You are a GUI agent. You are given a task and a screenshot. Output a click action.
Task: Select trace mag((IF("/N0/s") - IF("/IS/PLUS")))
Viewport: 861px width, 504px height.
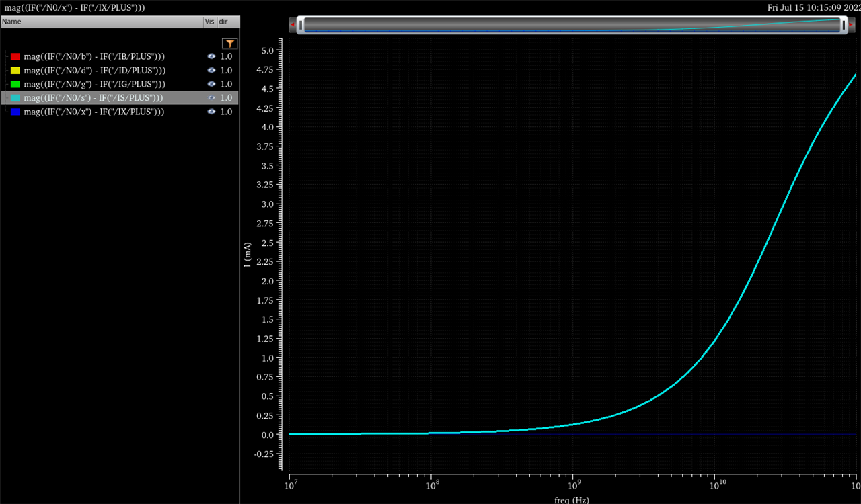click(x=93, y=97)
